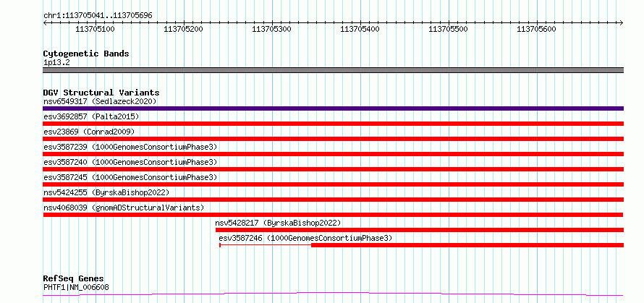Click the red esv23869 variant bar
Image resolution: width=644 pixels, height=303 pixels.
tap(334, 139)
